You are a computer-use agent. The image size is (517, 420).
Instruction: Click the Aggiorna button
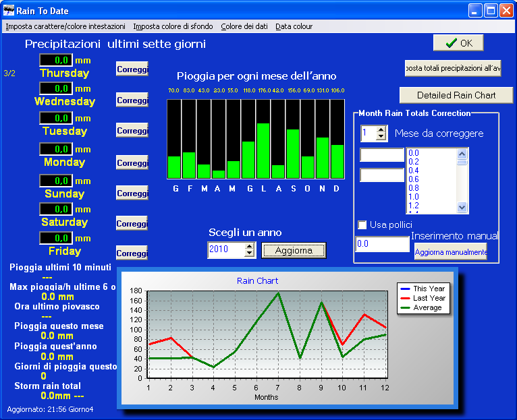[x=294, y=251]
